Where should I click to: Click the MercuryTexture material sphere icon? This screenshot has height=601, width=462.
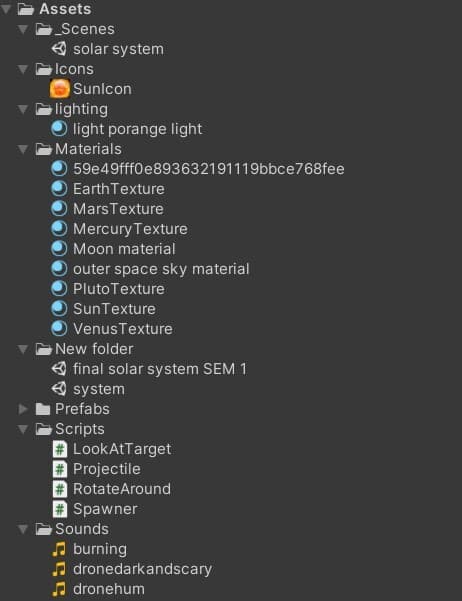click(x=59, y=229)
